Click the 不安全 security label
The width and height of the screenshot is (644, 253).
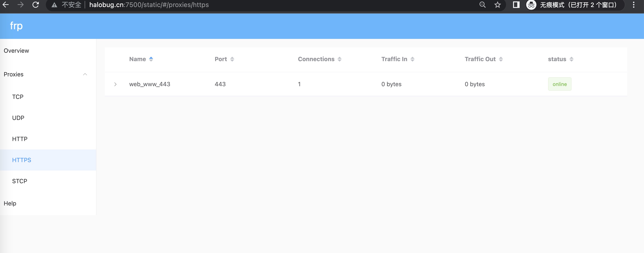click(x=72, y=5)
